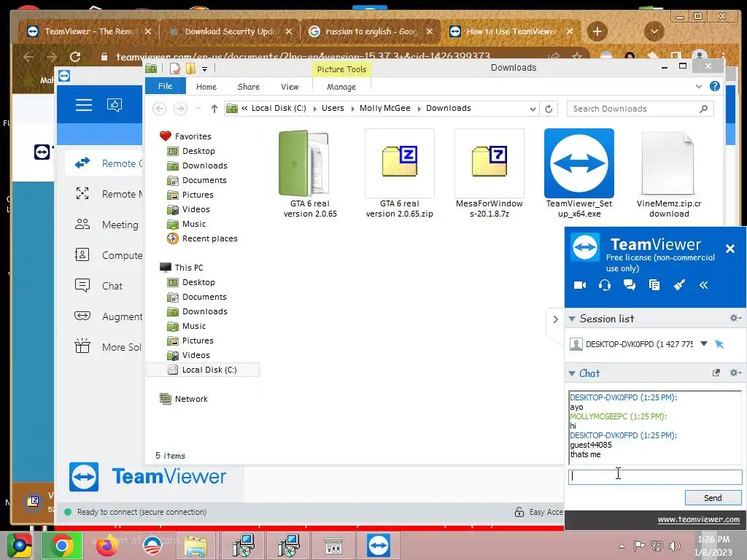Image resolution: width=747 pixels, height=560 pixels.
Task: Click the remote pointer icon beside DESKTOP-DVK0FPD
Action: (719, 344)
